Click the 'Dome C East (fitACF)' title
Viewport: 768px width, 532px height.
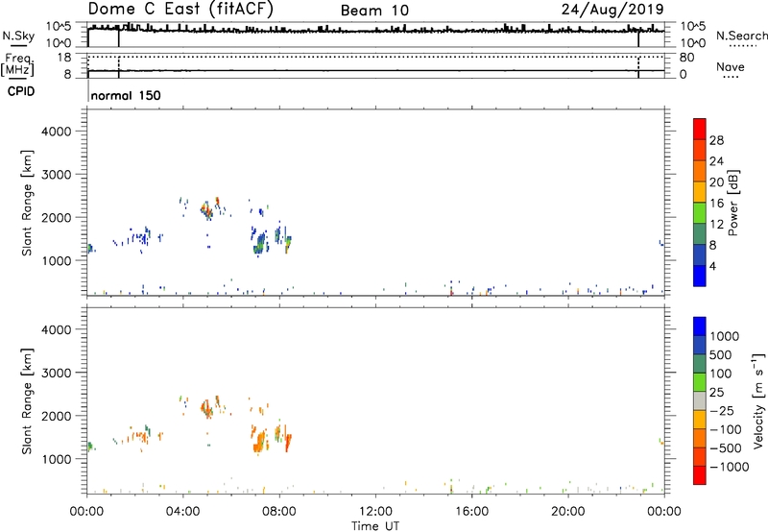180,10
